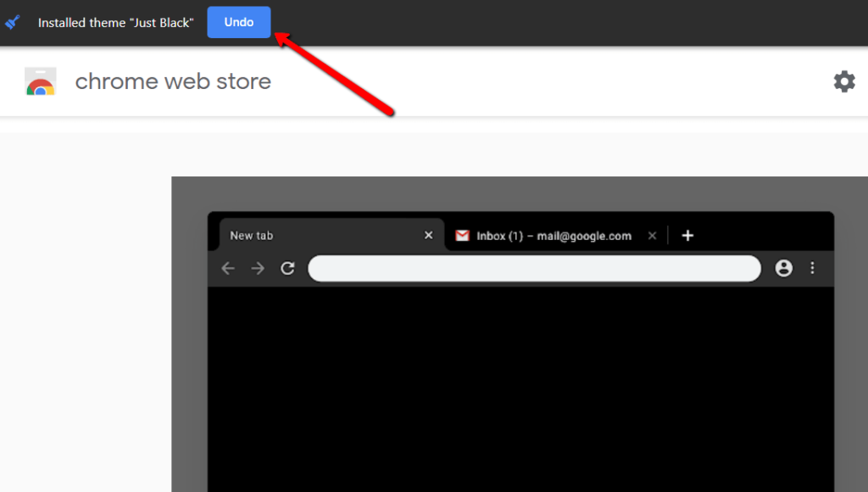Click the forward arrow in theme preview

(257, 268)
